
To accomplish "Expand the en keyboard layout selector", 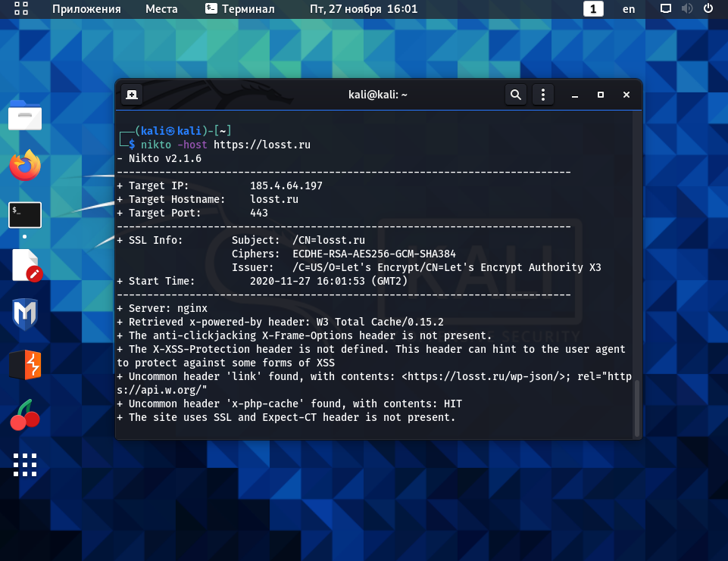I will pos(629,9).
